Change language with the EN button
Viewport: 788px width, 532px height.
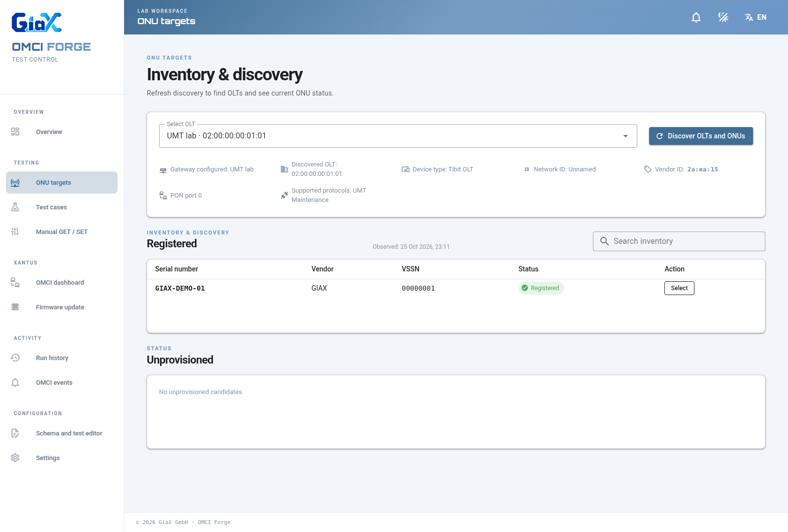click(755, 17)
